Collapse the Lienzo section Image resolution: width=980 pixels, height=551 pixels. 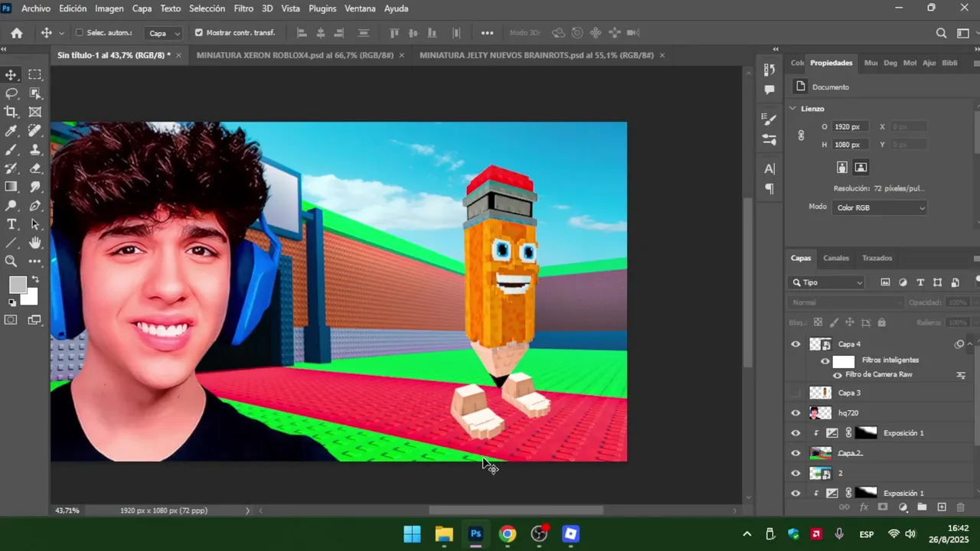pos(792,109)
